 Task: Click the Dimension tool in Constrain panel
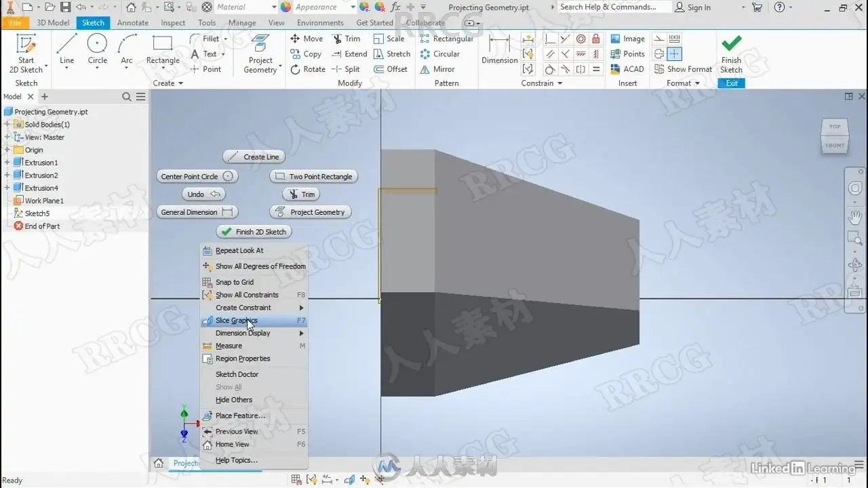point(500,50)
